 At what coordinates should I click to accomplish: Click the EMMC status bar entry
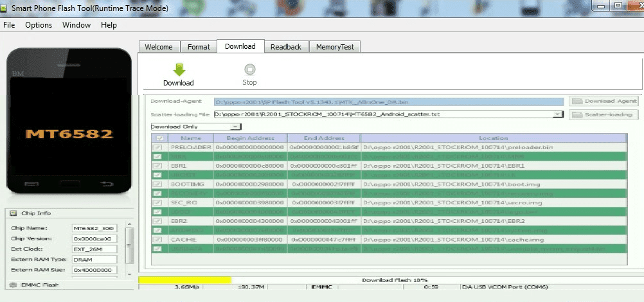click(322, 287)
